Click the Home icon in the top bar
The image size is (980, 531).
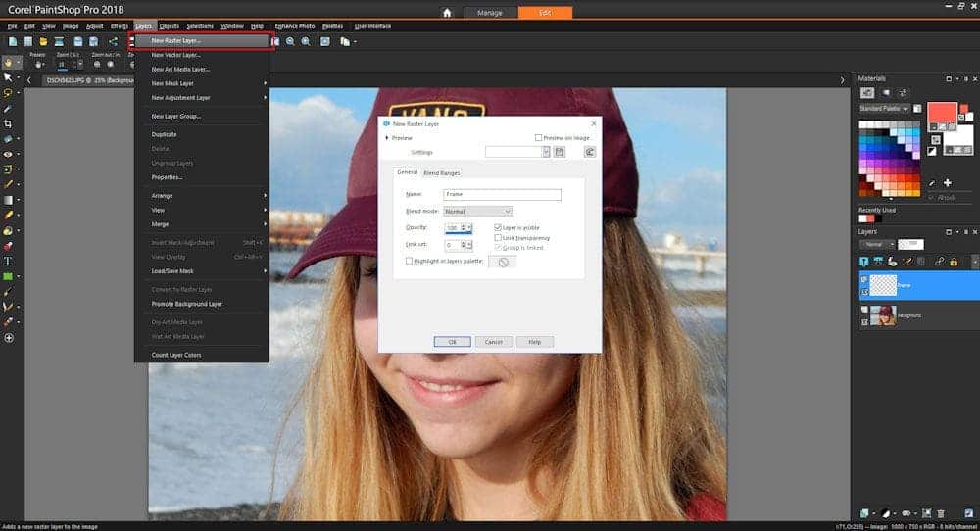pos(447,13)
